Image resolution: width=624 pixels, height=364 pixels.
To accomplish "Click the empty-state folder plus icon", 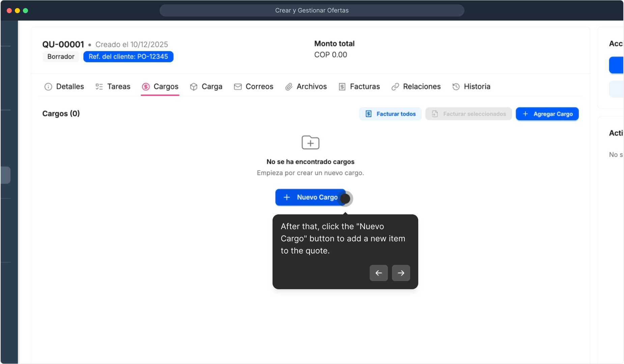I will click(310, 143).
